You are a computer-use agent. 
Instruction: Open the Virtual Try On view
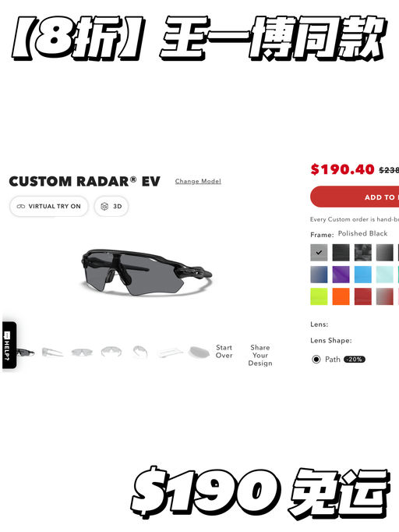click(49, 206)
